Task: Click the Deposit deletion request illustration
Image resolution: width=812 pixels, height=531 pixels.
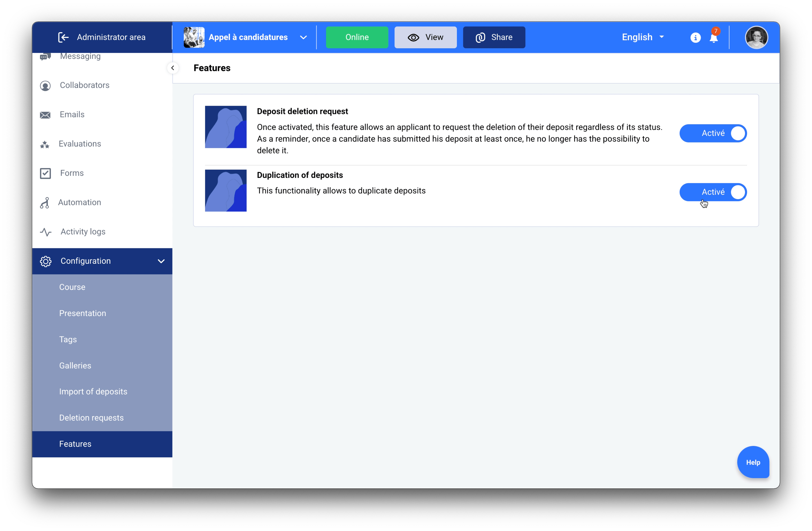Action: point(225,127)
